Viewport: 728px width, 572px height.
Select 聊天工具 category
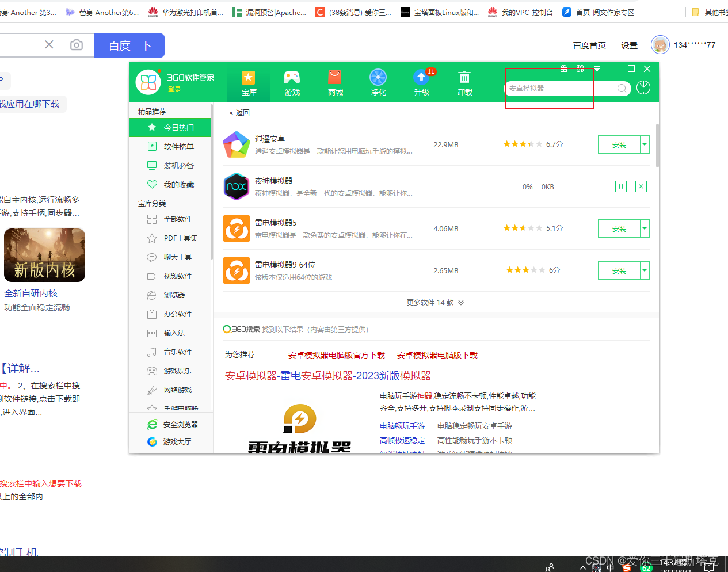coord(170,257)
